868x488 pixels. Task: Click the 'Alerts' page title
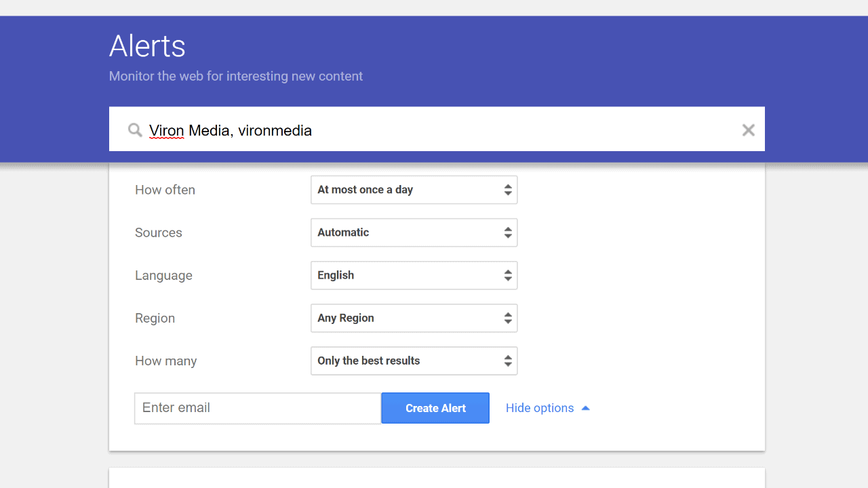(x=147, y=46)
